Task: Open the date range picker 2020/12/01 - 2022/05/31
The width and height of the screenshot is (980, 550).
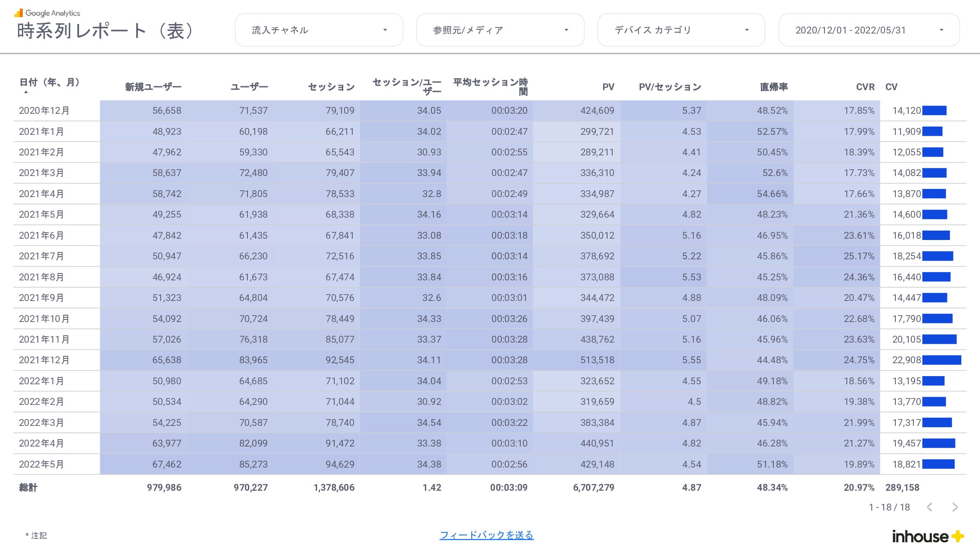Action: pos(869,30)
